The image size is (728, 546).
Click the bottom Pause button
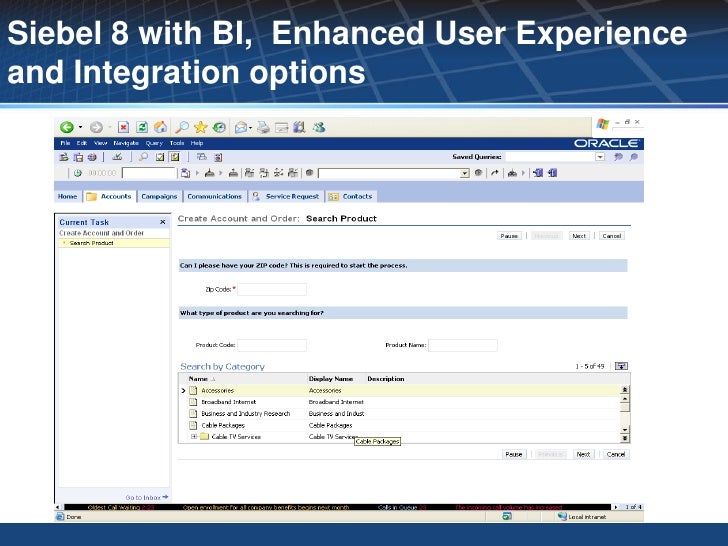tap(514, 454)
